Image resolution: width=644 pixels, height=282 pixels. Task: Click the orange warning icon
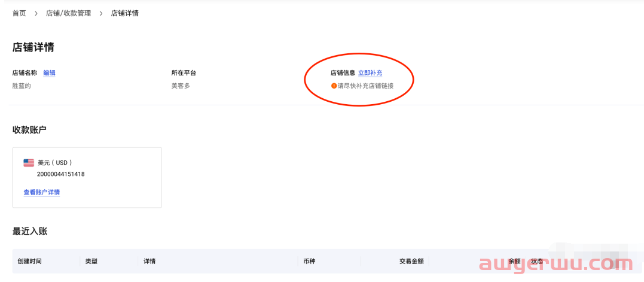click(x=334, y=86)
